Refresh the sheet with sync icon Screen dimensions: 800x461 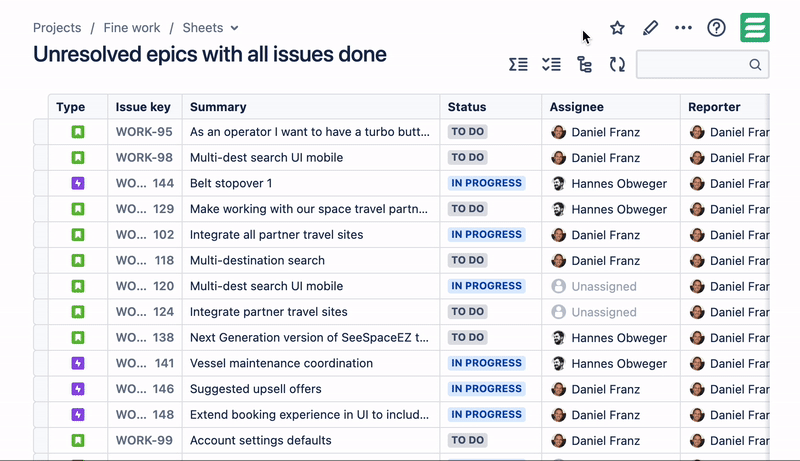(617, 65)
